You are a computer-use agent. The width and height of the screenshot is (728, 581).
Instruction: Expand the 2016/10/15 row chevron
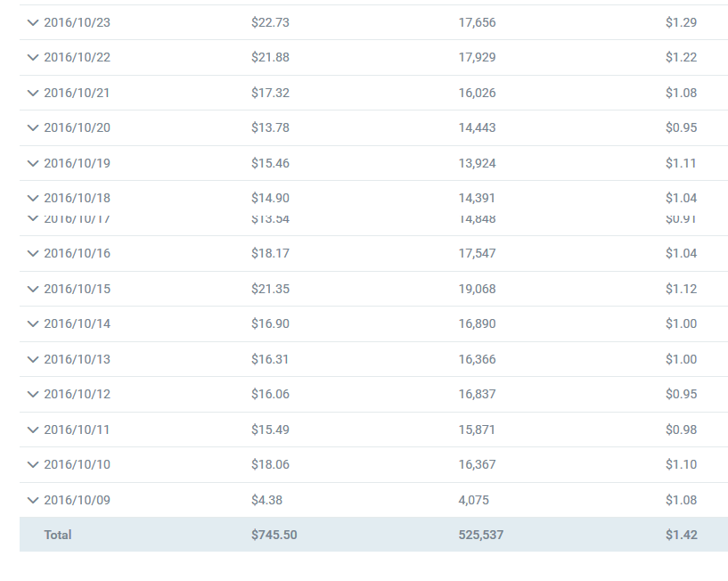pyautogui.click(x=33, y=289)
